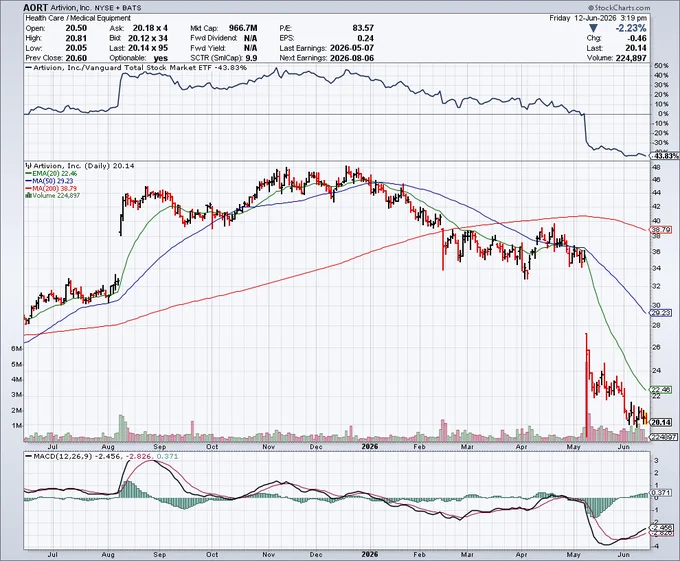Click the -2.23% change value
The image size is (680, 561).
click(x=630, y=28)
